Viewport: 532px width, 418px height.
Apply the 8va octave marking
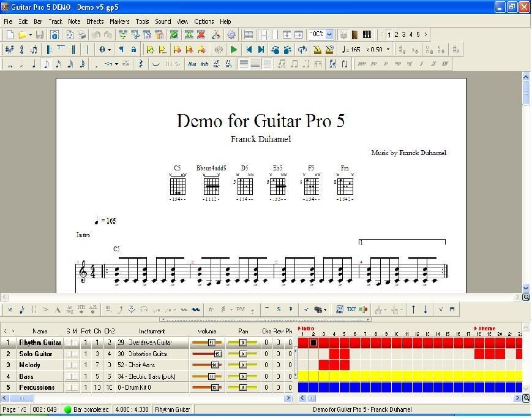coord(192,64)
